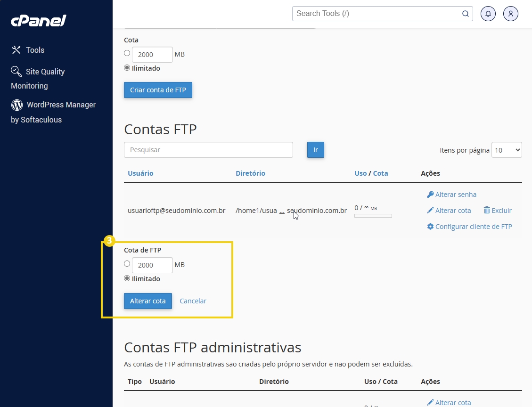
Task: Open the Tools wrench icon in sidebar
Action: click(16, 50)
